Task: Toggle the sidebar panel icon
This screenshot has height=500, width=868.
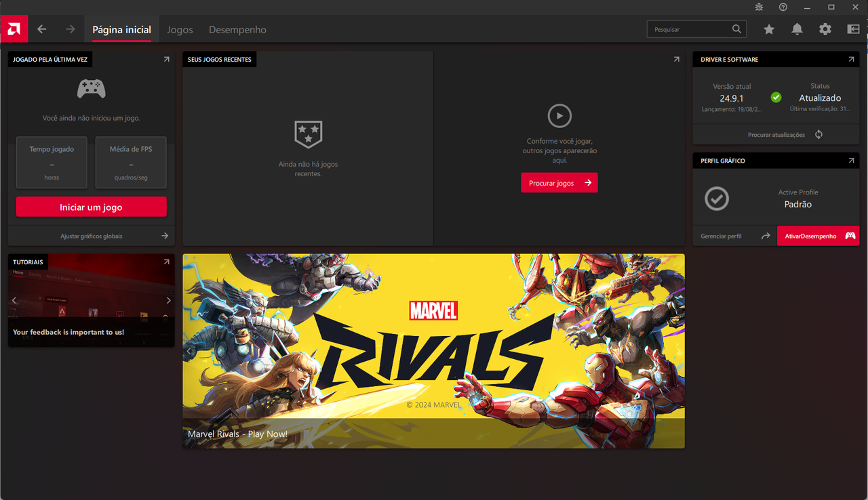Action: click(x=854, y=29)
